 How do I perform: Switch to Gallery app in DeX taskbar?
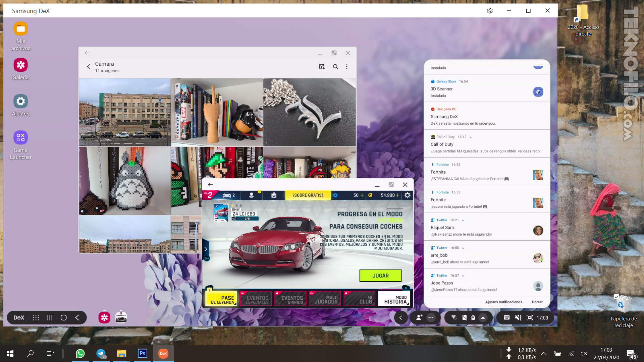[104, 317]
